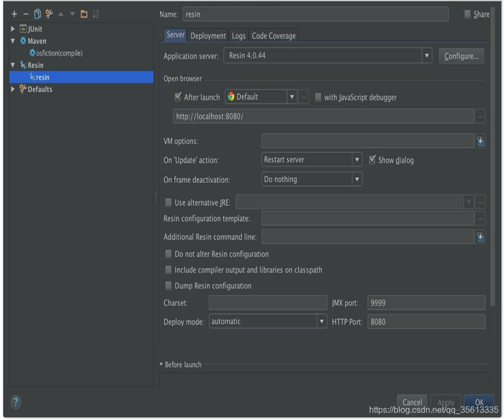
Task: Move configuration down with arrow icon
Action: click(72, 14)
